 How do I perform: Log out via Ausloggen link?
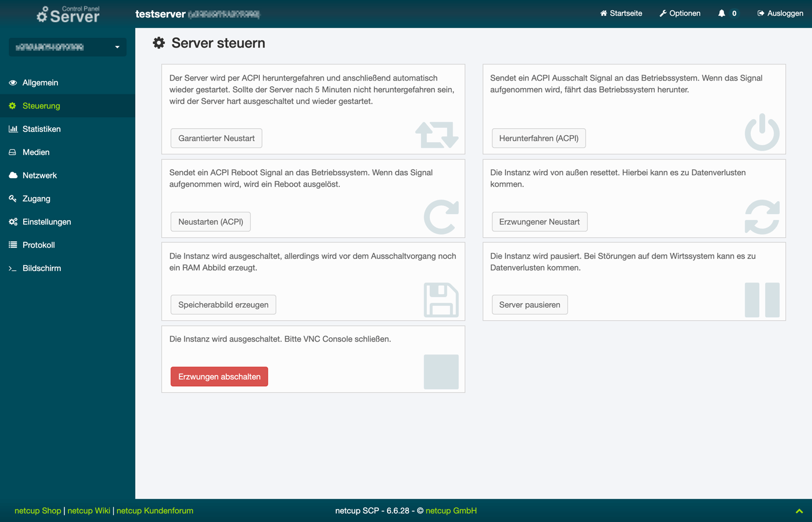click(780, 13)
